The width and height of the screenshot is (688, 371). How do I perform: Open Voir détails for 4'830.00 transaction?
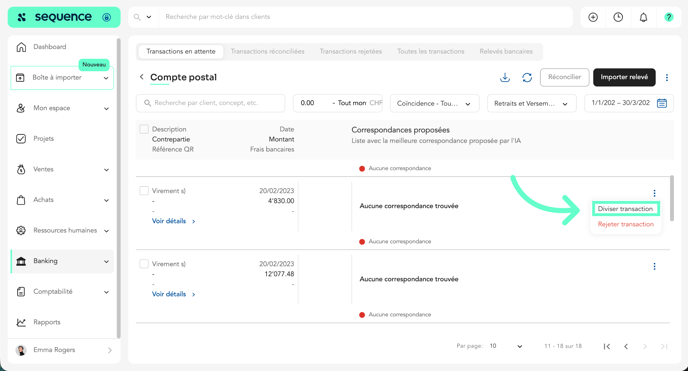pyautogui.click(x=173, y=221)
